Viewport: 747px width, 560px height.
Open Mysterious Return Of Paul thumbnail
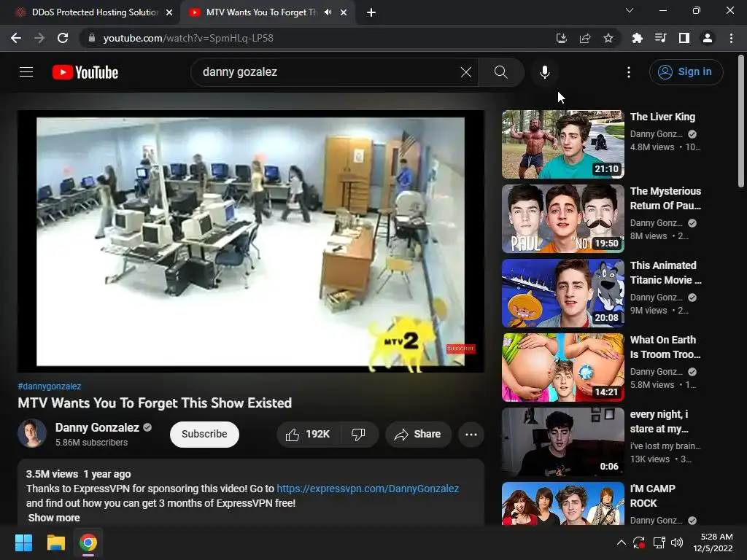[562, 219]
